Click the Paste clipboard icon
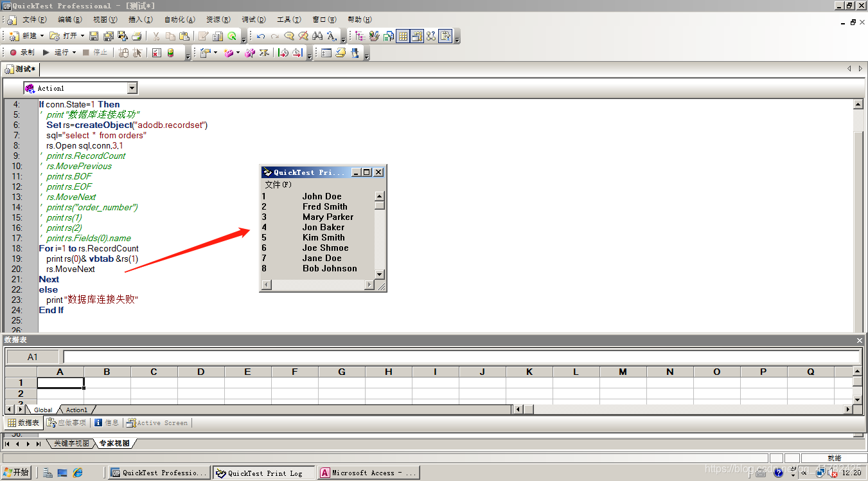Image resolution: width=868 pixels, height=481 pixels. (184, 36)
